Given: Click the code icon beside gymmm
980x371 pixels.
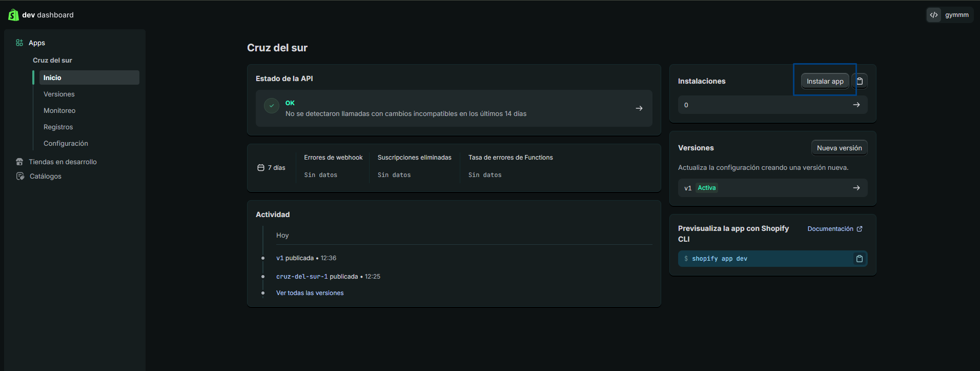Looking at the screenshot, I should 934,15.
